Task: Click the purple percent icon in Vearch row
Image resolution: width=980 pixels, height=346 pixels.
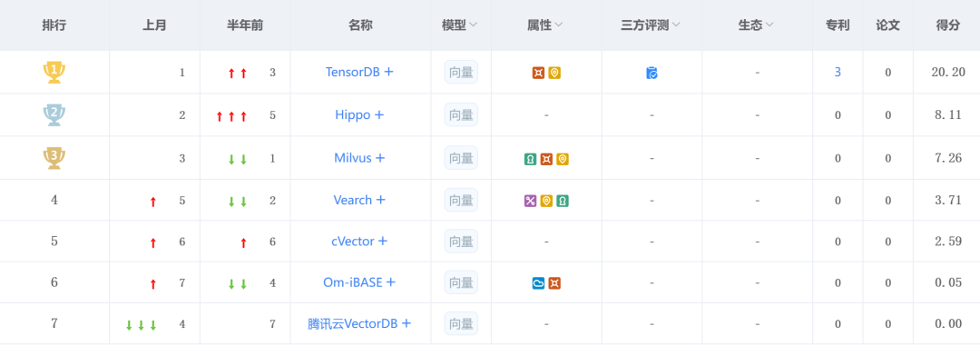Action: click(x=530, y=201)
